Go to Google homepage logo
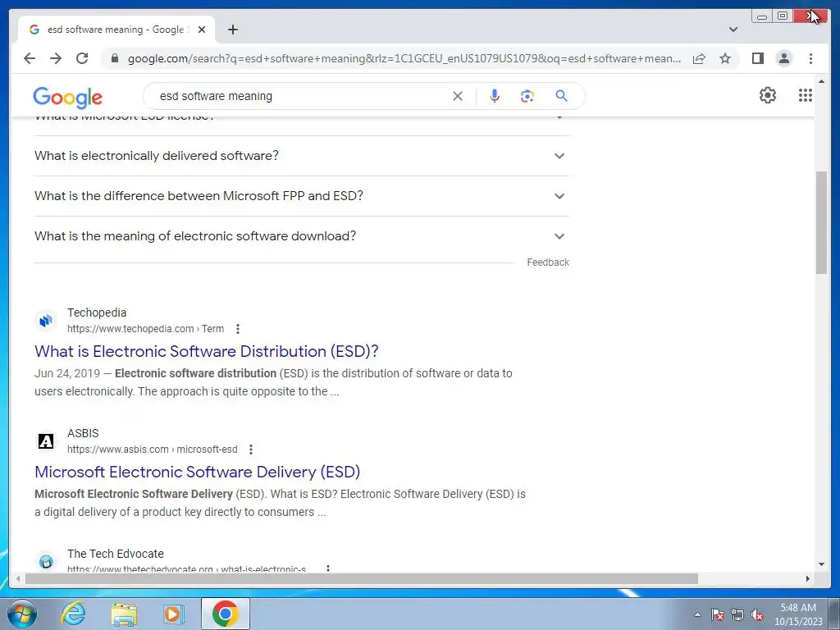Screen dimensions: 840x630 pos(67,97)
